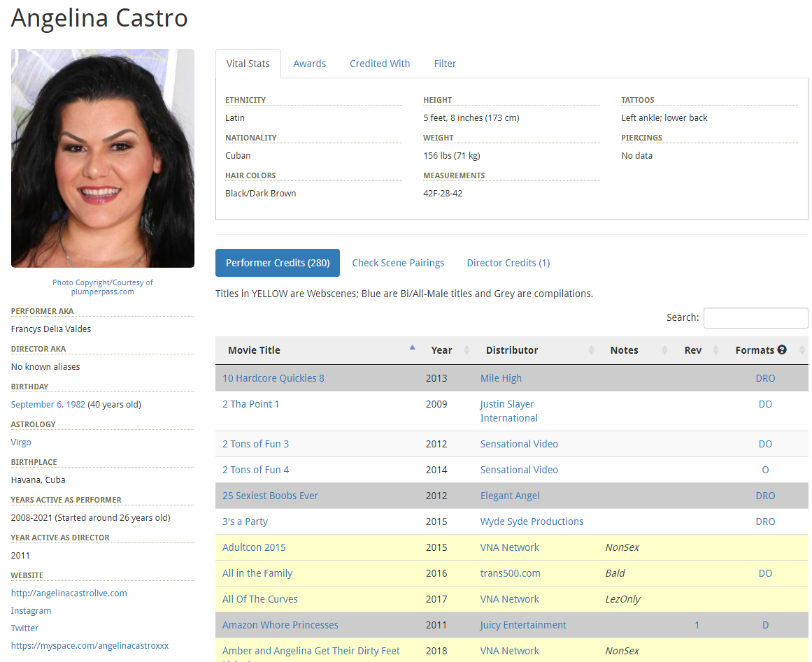Open VNA Network in the 2017 row

510,599
